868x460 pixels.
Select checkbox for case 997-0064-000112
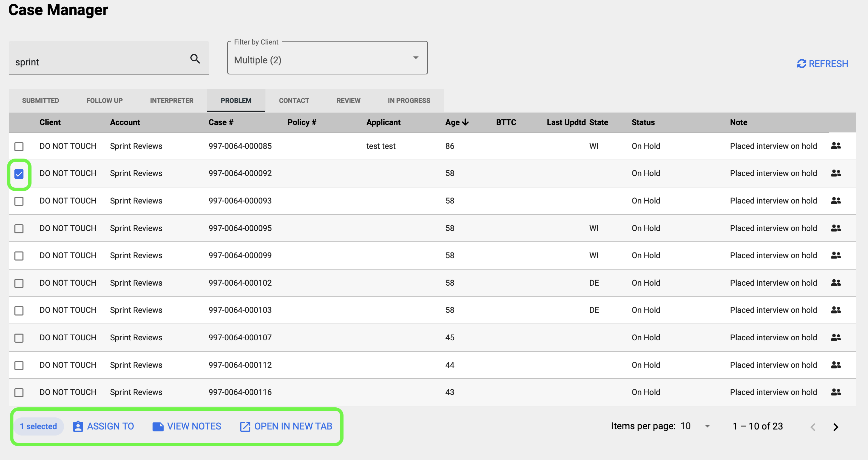19,366
